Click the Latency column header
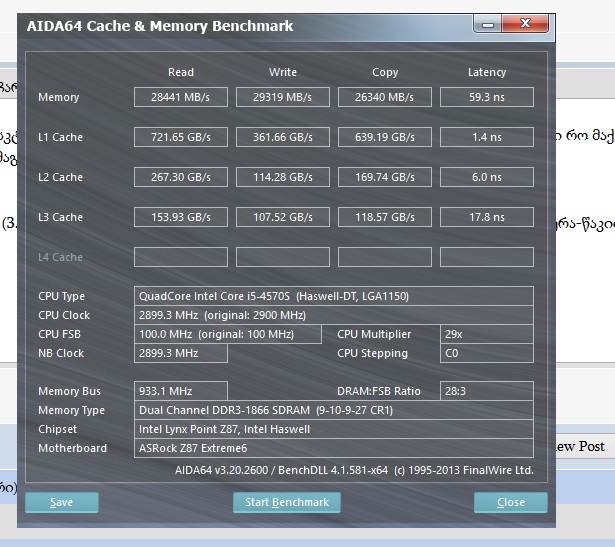This screenshot has height=547, width=615. [487, 73]
